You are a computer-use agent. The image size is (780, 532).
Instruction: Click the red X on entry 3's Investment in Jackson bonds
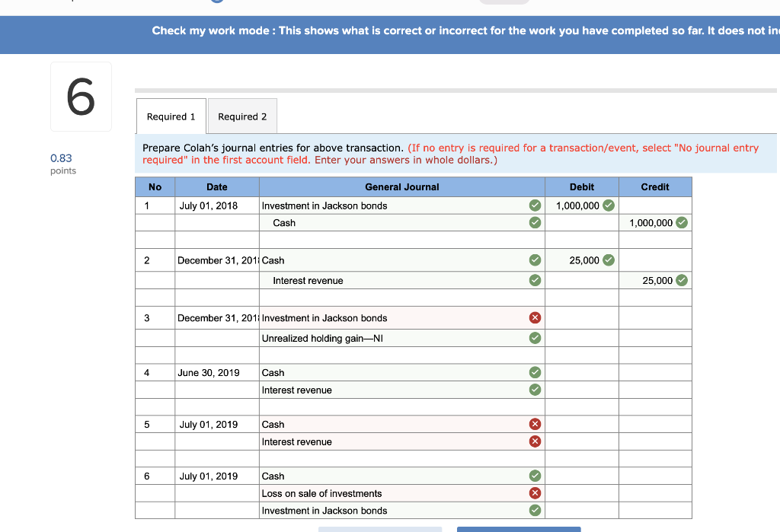[x=535, y=317]
